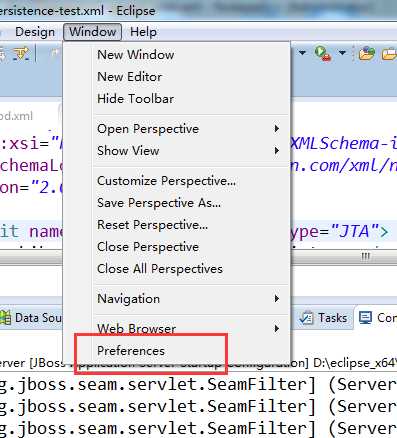Viewport: 397px width, 438px height.
Task: Click the editor horizontal scrollbar thumb
Action: (366, 257)
